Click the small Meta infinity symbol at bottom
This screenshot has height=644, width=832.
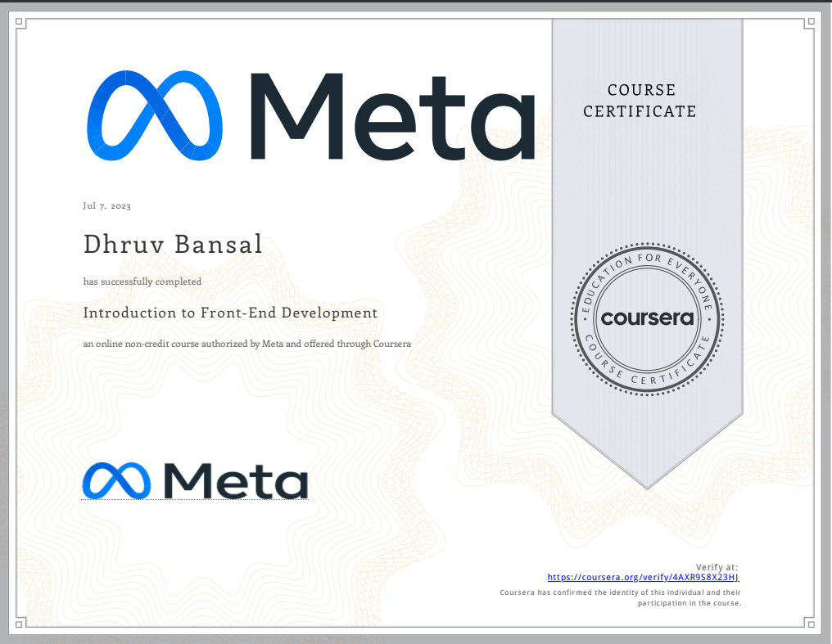pos(117,480)
